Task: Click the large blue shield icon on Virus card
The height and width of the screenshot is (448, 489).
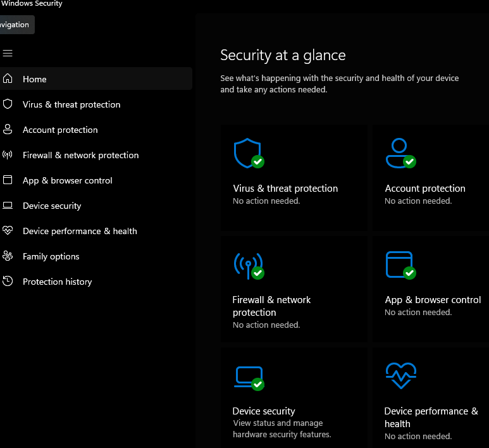Action: tap(247, 153)
